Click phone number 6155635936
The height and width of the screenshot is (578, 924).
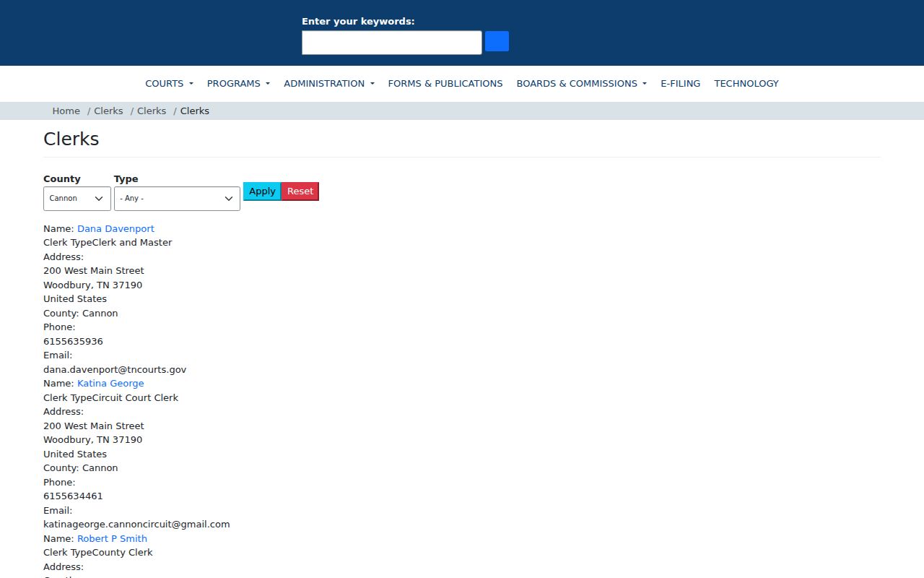pyautogui.click(x=73, y=341)
